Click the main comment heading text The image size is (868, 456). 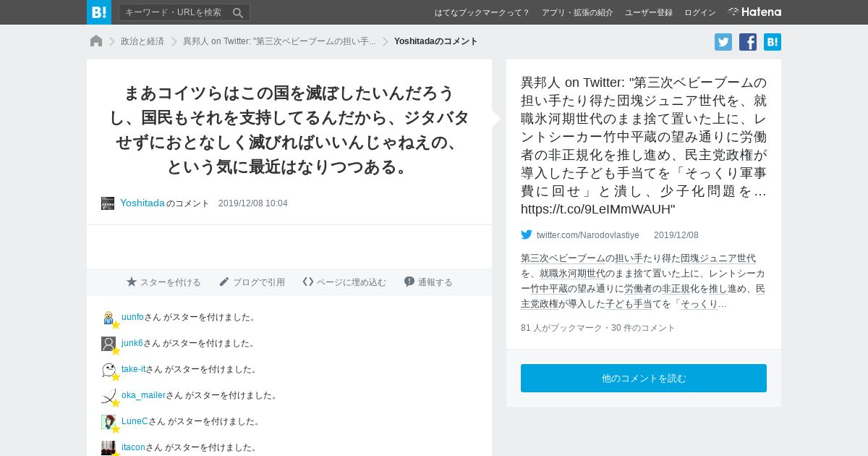(289, 130)
